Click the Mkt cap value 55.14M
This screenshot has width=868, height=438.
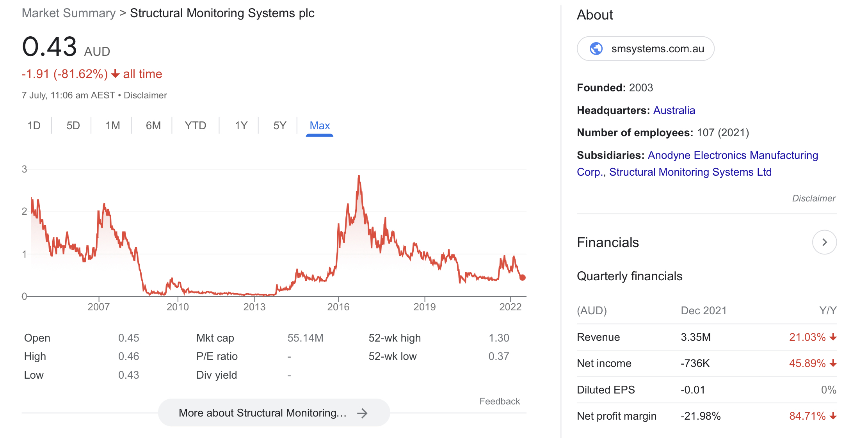tap(305, 338)
